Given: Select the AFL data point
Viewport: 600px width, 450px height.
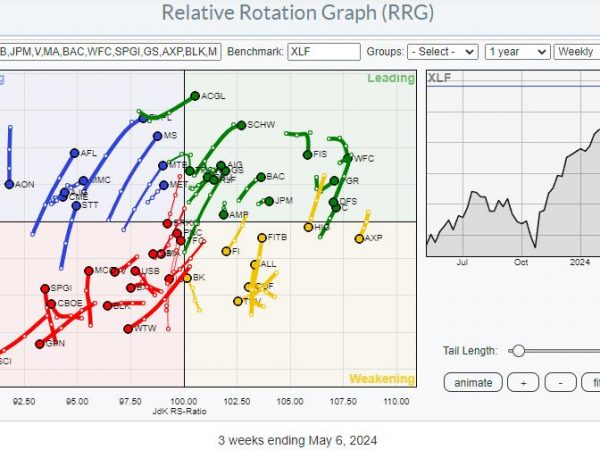Looking at the screenshot, I should [75, 153].
